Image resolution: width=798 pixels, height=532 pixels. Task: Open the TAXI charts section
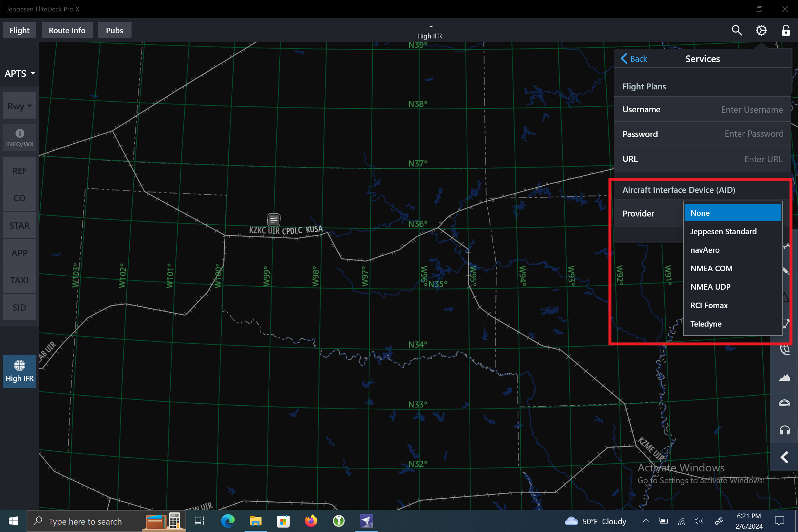[20, 280]
